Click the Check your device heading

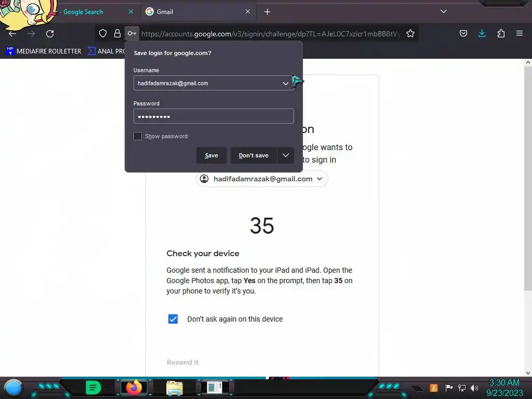(x=203, y=254)
